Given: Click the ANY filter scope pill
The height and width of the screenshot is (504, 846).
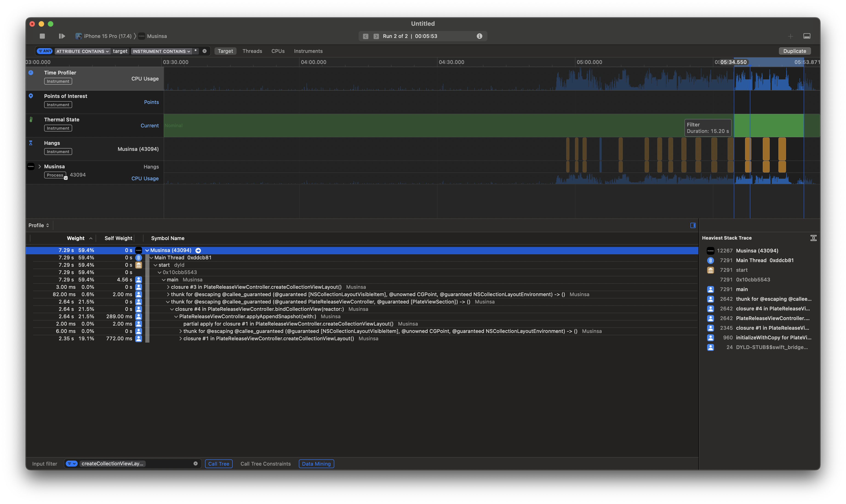Looking at the screenshot, I should pos(44,51).
